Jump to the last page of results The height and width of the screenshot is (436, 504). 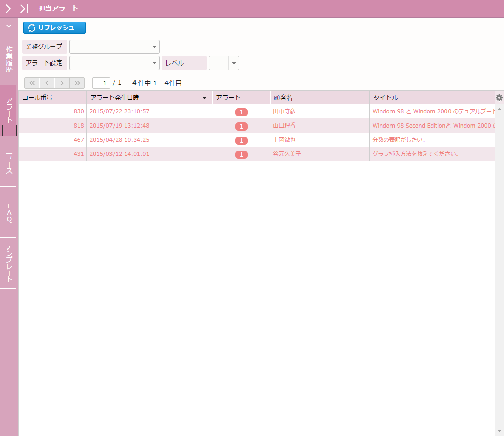click(77, 83)
